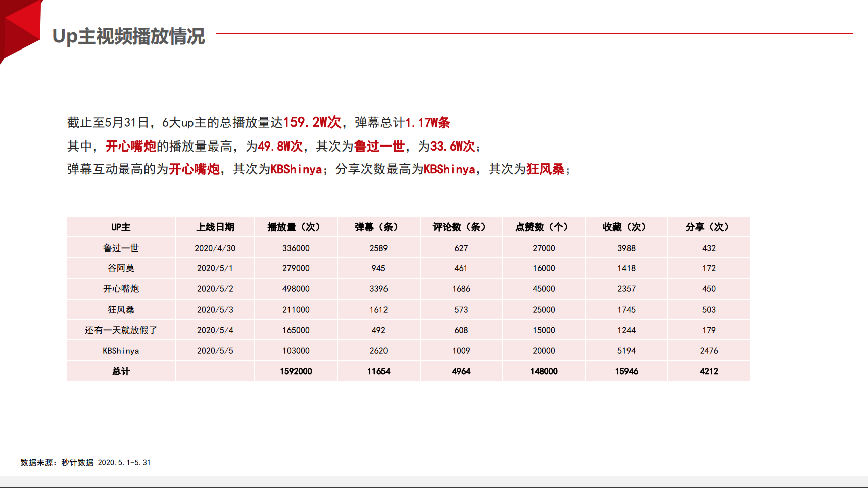Click the date cell '2020/5/5'

click(215, 351)
